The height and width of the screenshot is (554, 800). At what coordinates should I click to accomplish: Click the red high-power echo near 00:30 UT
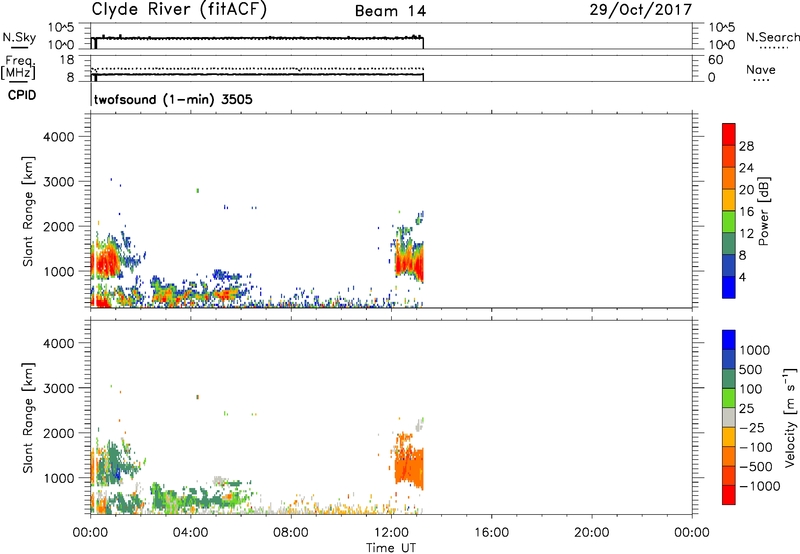105,262
